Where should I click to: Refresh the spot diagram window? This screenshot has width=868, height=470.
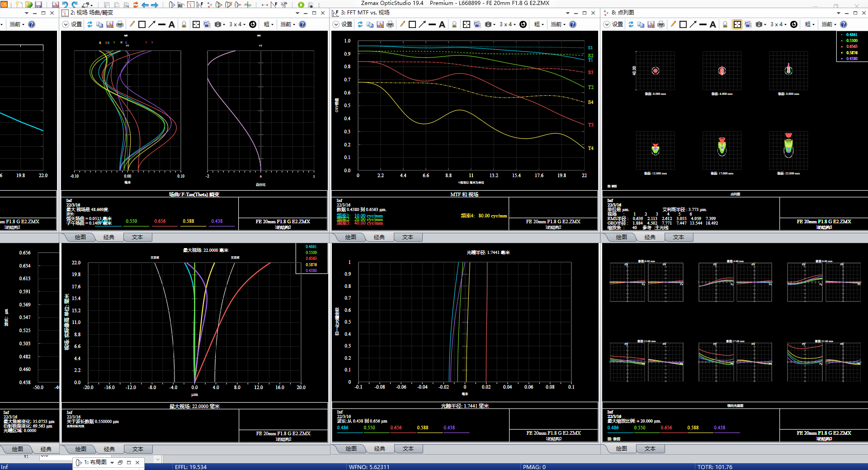coord(631,24)
